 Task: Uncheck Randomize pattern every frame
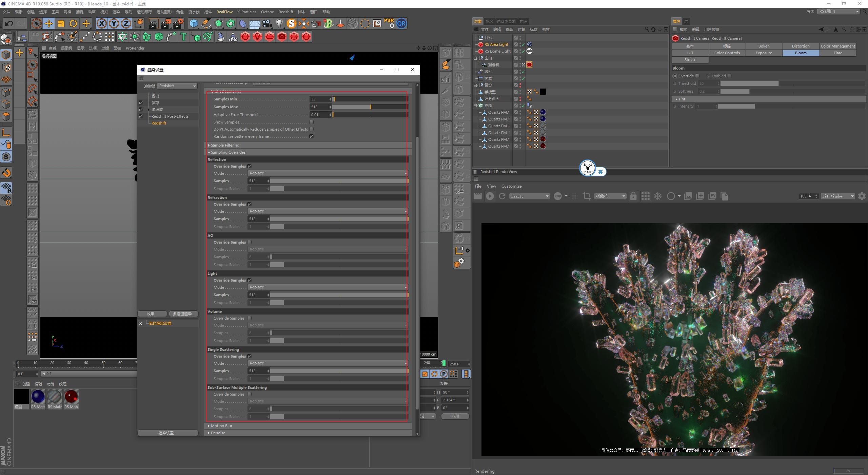point(311,136)
